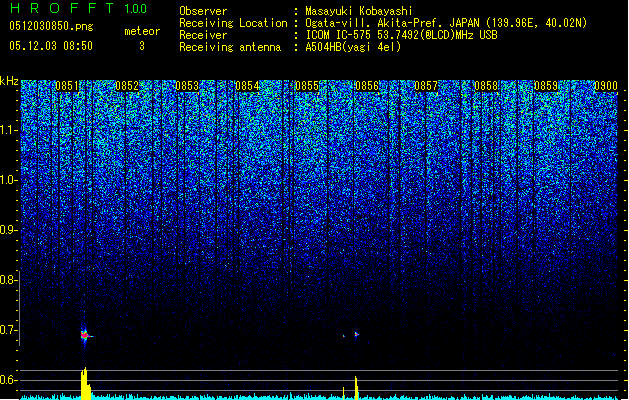Click the HROFFT 1.0.0 title text
Viewport: 629px width, 400px height.
[78, 8]
